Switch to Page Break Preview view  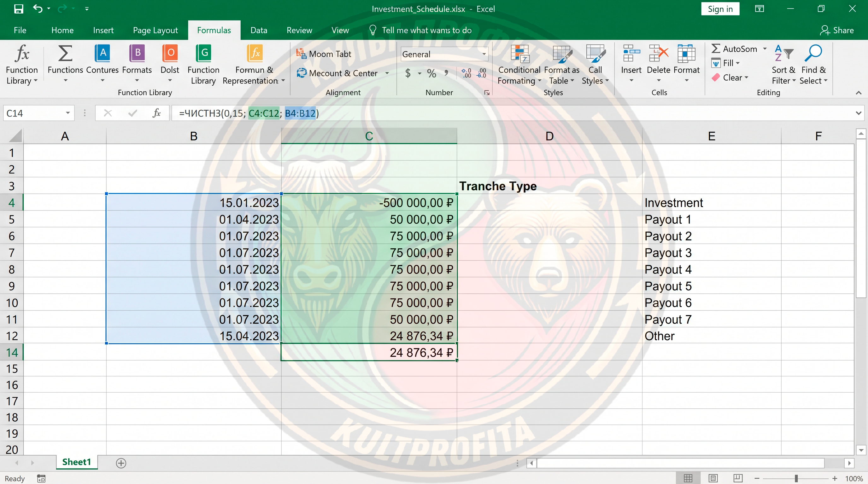pos(738,478)
